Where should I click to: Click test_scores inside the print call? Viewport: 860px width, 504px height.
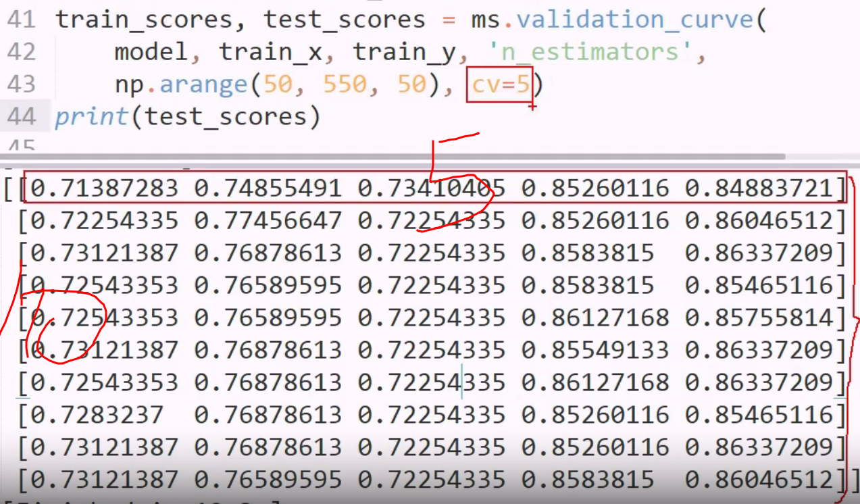tap(225, 117)
